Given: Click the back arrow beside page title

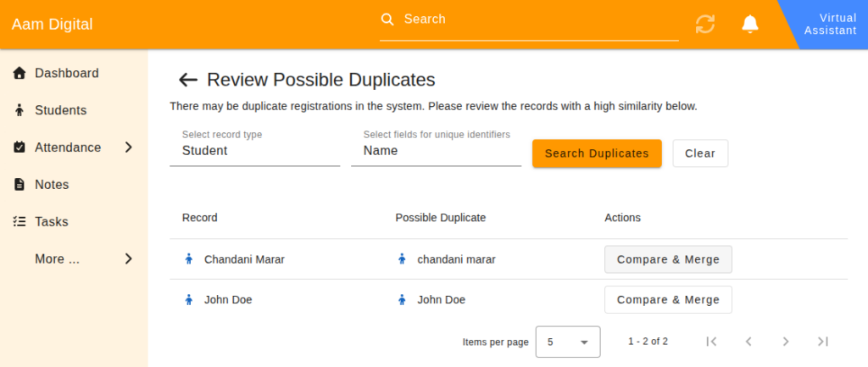Looking at the screenshot, I should point(187,80).
